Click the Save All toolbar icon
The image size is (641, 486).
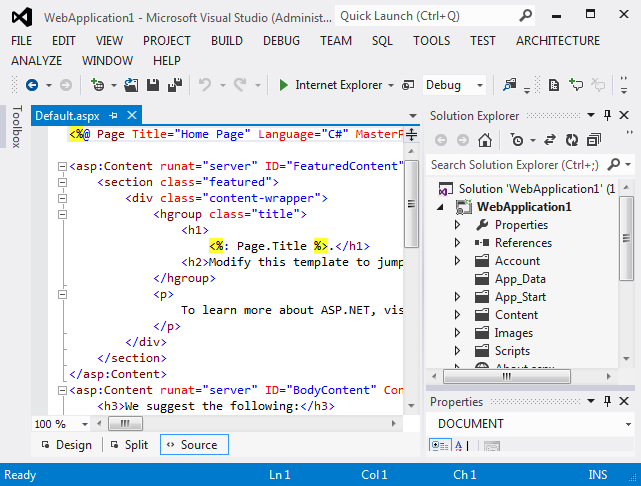[174, 86]
